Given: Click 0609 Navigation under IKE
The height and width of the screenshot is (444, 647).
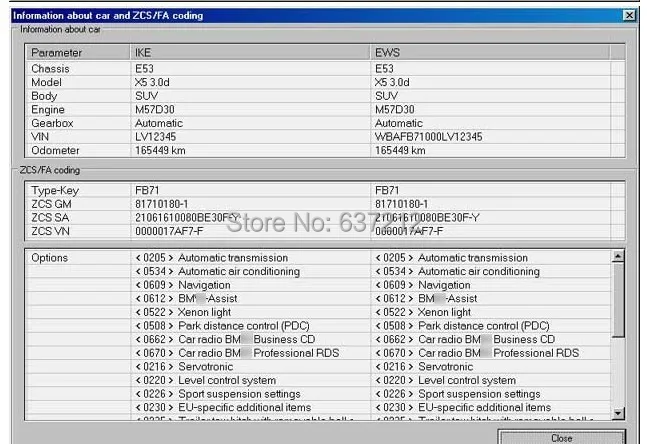Looking at the screenshot, I should [183, 285].
